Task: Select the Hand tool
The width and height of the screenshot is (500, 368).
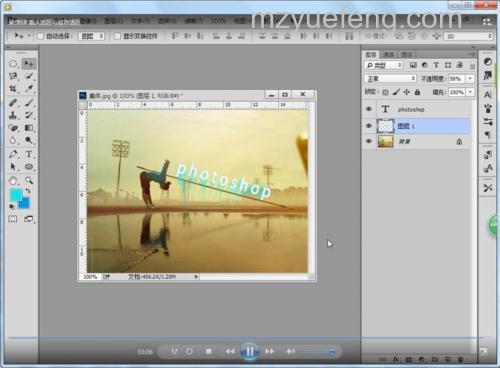Action: click(x=13, y=180)
